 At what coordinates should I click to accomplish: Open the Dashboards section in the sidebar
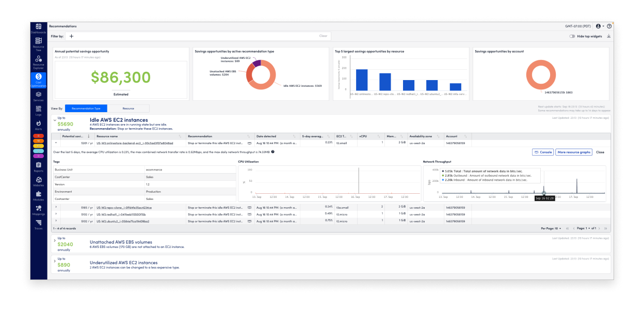(38, 26)
